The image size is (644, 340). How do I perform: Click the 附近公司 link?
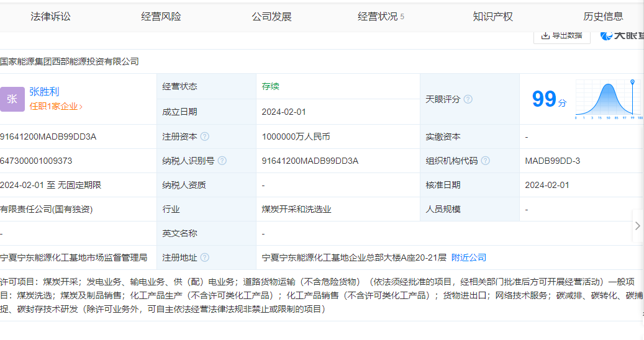(468, 257)
